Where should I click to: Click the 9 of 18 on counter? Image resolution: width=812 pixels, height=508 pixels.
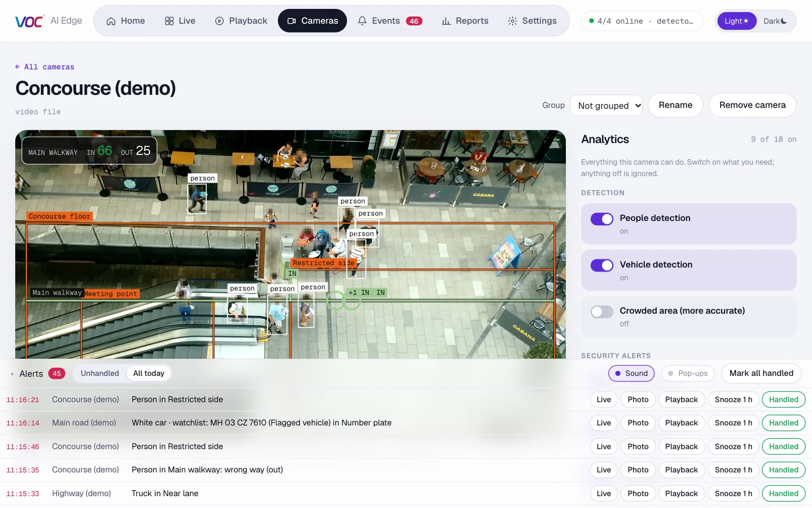[x=774, y=139]
